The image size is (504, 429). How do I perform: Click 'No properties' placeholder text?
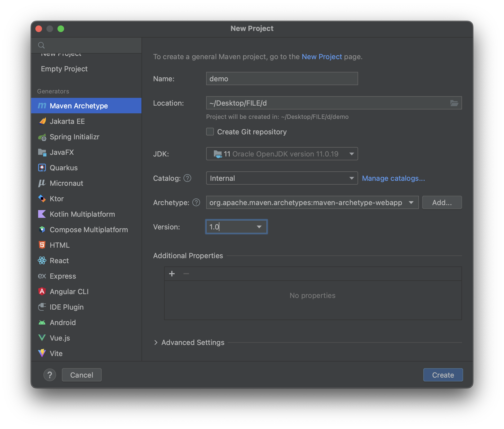tap(313, 295)
